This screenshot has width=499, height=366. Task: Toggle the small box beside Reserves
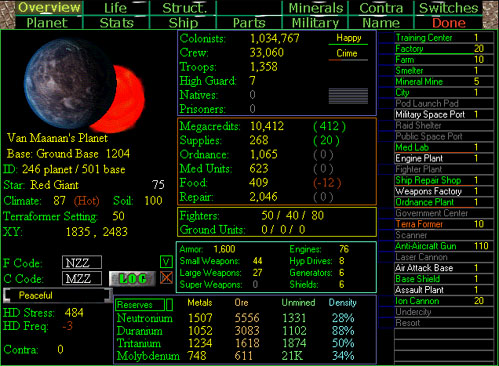click(169, 305)
